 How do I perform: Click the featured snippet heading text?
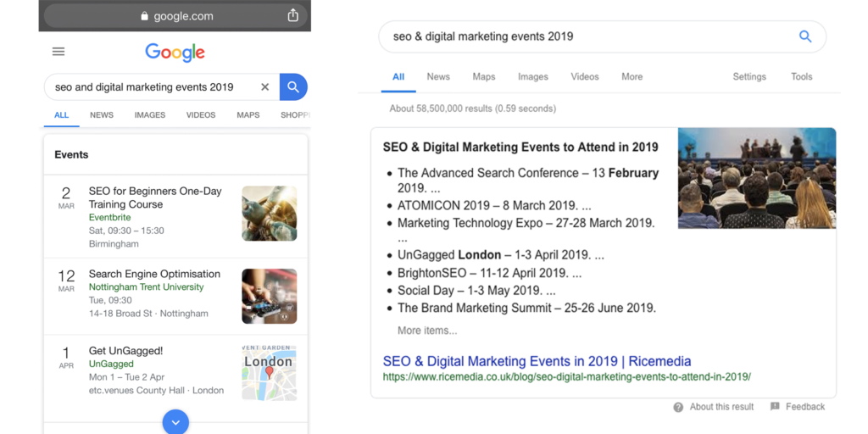(x=520, y=147)
